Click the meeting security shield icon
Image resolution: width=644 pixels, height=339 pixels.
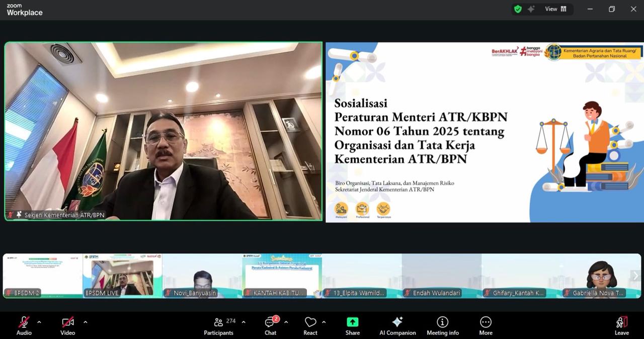[517, 9]
